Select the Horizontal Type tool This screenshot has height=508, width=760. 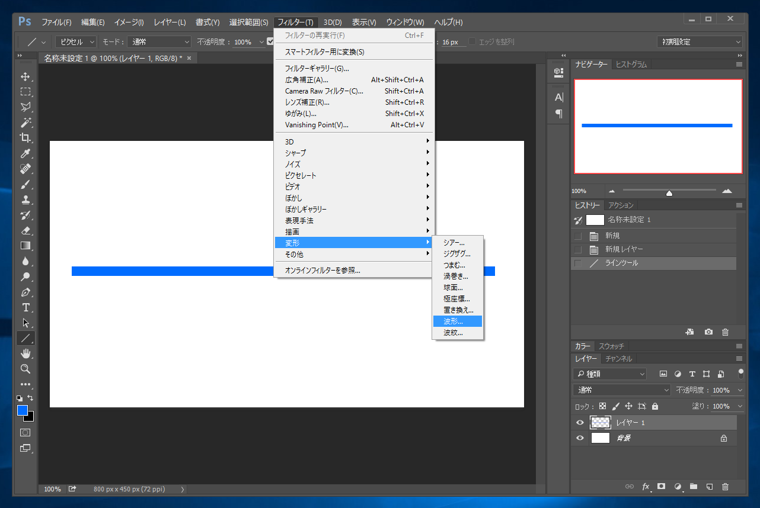tap(26, 308)
